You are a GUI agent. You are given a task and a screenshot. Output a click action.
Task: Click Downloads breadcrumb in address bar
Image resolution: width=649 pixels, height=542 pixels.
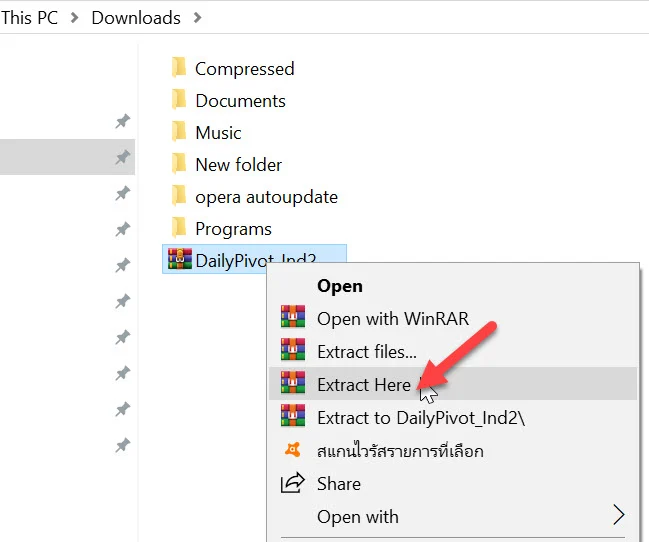click(x=136, y=17)
